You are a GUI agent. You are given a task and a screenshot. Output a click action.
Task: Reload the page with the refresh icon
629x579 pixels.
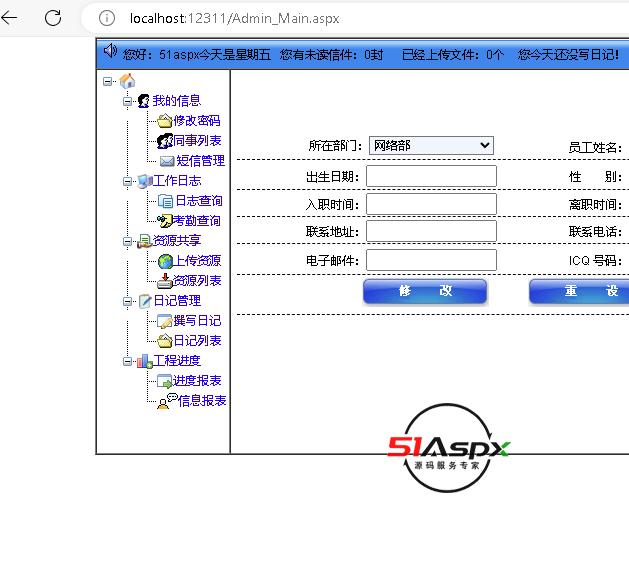tap(53, 18)
